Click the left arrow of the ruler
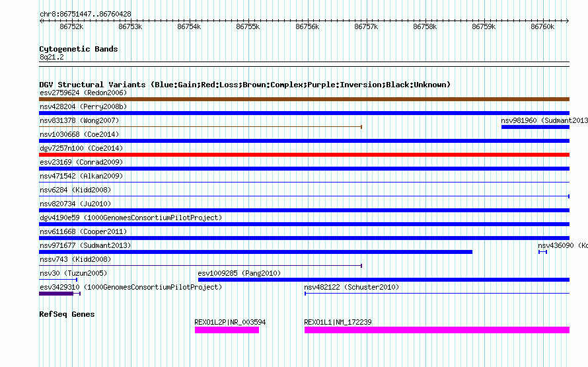The height and width of the screenshot is (367, 588). (41, 20)
